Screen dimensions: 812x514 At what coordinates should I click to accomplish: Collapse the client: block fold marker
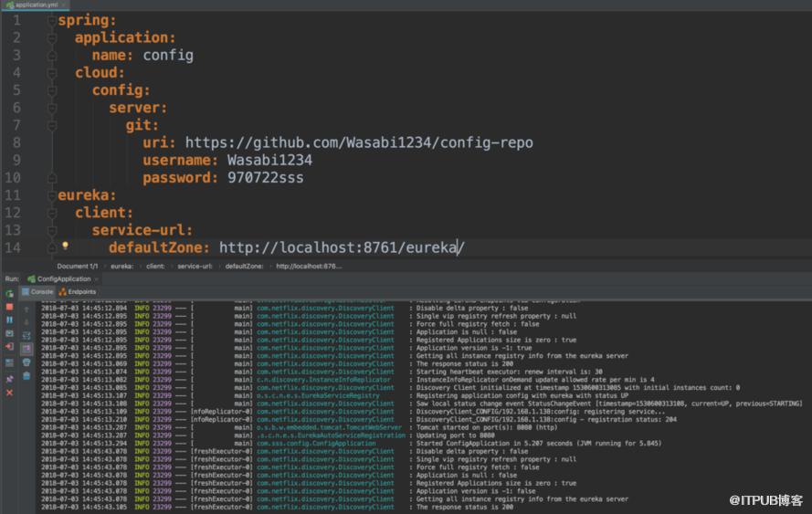point(52,213)
